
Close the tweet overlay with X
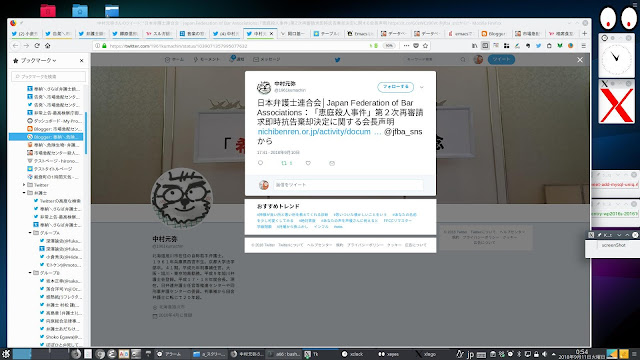click(x=580, y=60)
